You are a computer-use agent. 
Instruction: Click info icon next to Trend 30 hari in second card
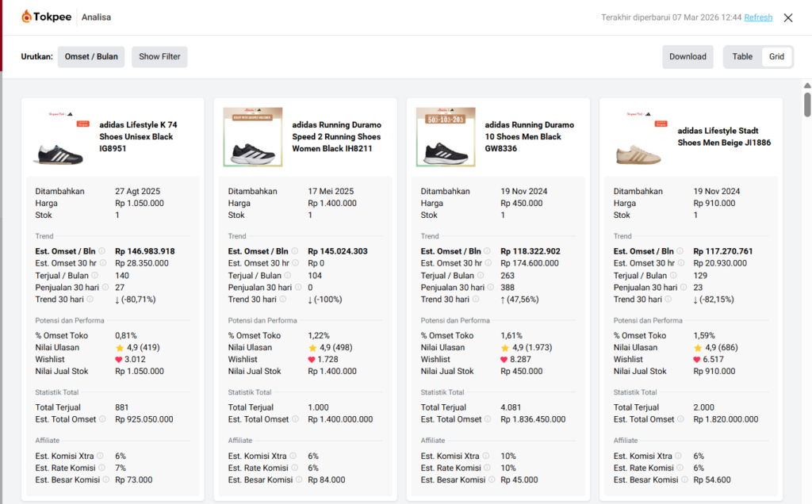(282, 300)
